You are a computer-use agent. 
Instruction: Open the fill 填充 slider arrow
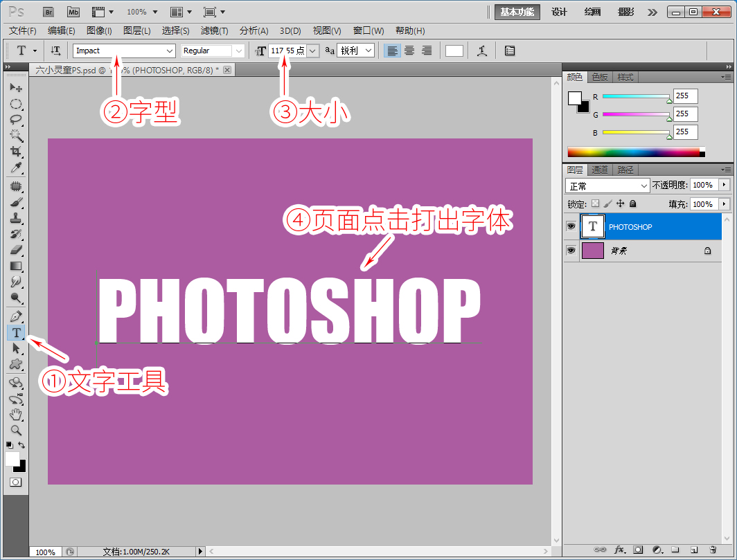[x=725, y=204]
